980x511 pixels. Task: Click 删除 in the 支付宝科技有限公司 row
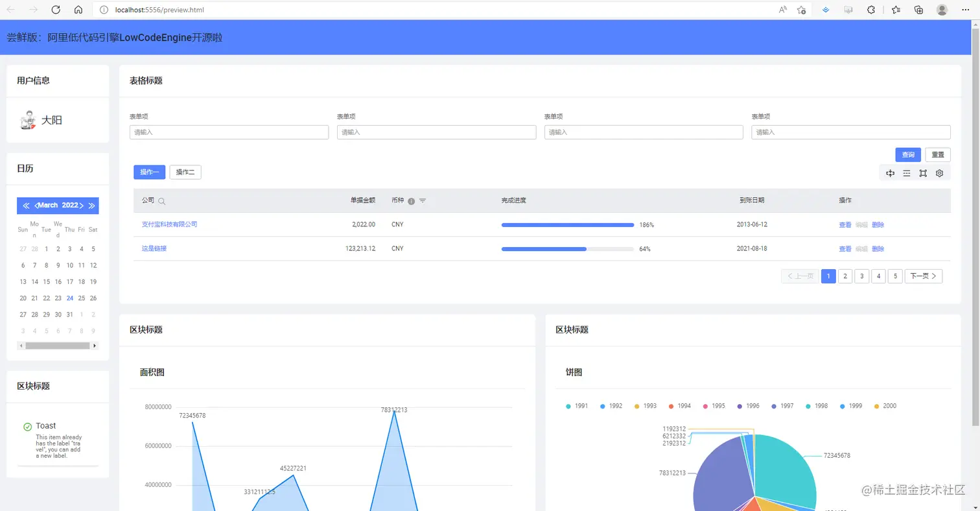coord(878,225)
